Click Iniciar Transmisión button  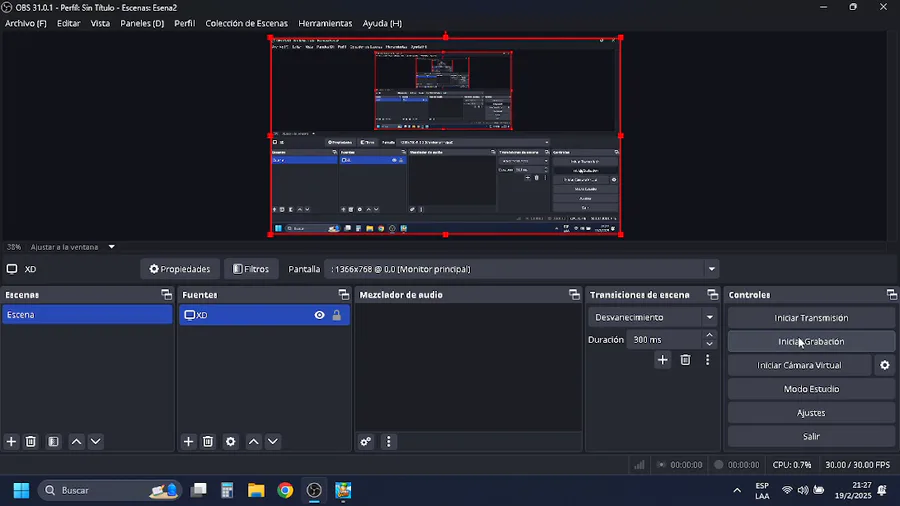[x=811, y=318]
